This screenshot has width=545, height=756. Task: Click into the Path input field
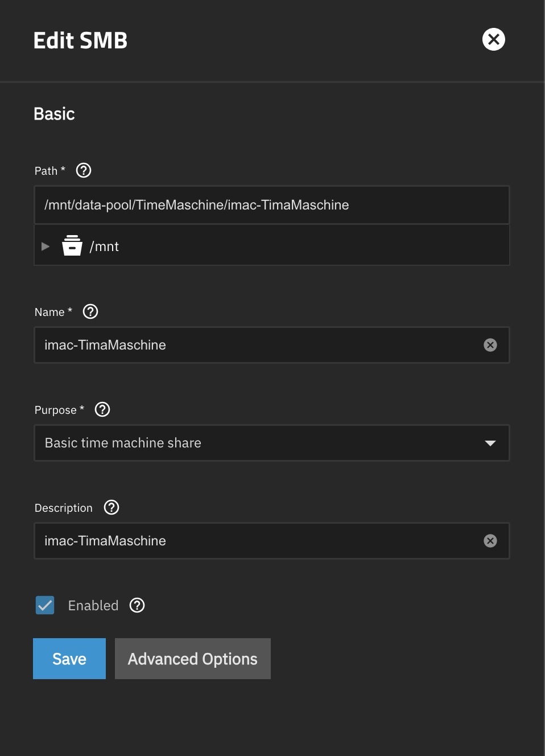pyautogui.click(x=272, y=205)
